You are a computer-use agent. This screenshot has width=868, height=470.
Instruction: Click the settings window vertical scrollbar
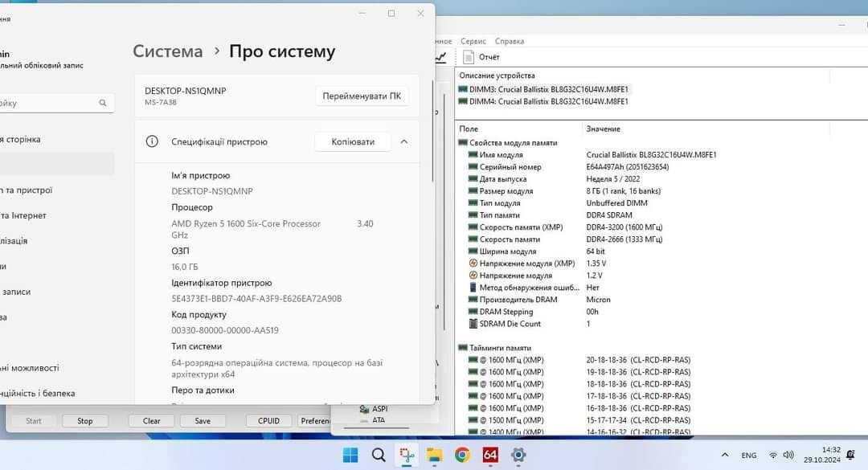(432, 131)
